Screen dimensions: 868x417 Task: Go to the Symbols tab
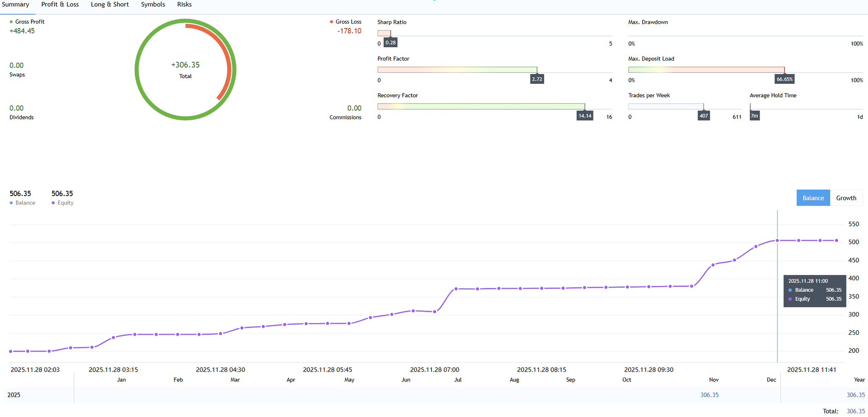tap(153, 5)
